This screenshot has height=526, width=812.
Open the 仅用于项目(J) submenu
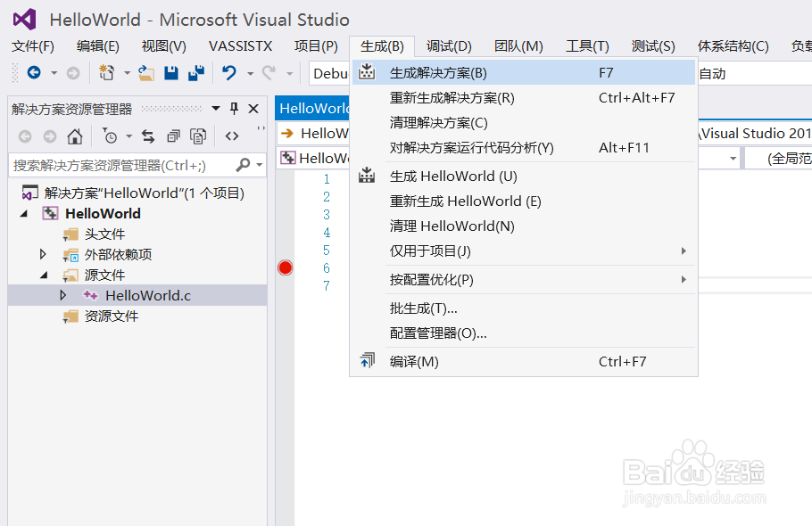coord(525,251)
